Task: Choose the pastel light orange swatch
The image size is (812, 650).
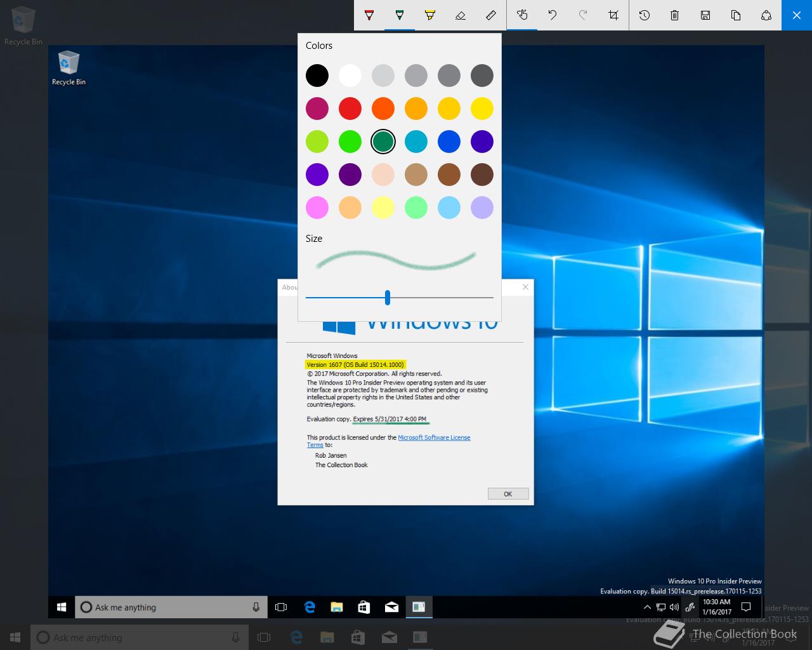Action: click(350, 208)
